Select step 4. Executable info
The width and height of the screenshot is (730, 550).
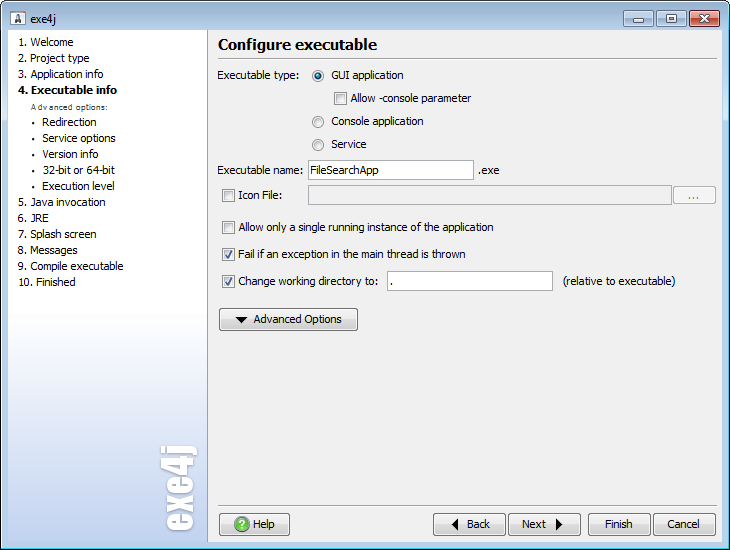(68, 90)
